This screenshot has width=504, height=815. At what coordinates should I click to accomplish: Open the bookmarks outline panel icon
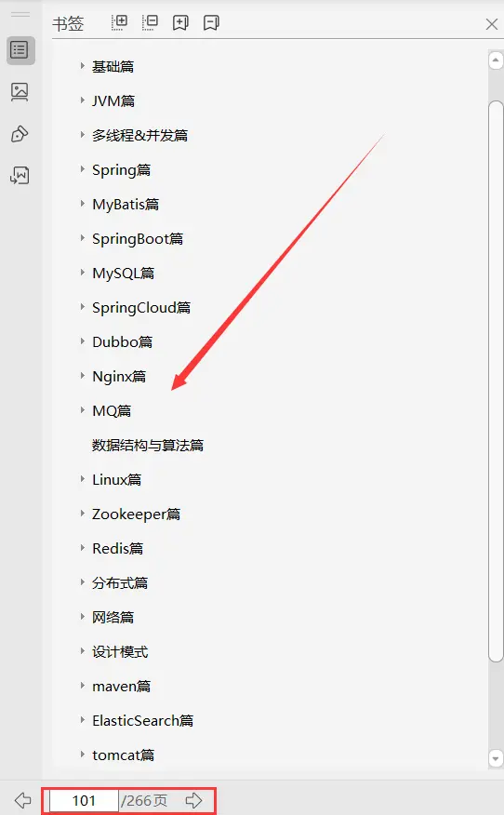[x=20, y=50]
